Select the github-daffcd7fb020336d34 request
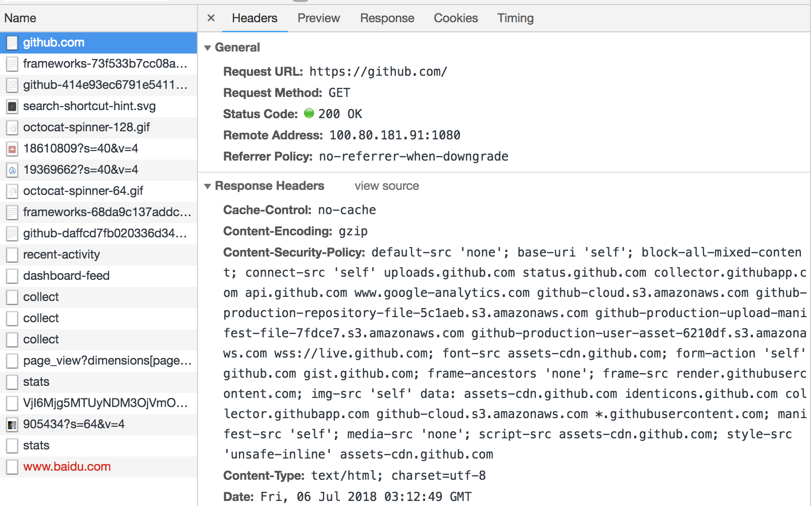 (98, 234)
